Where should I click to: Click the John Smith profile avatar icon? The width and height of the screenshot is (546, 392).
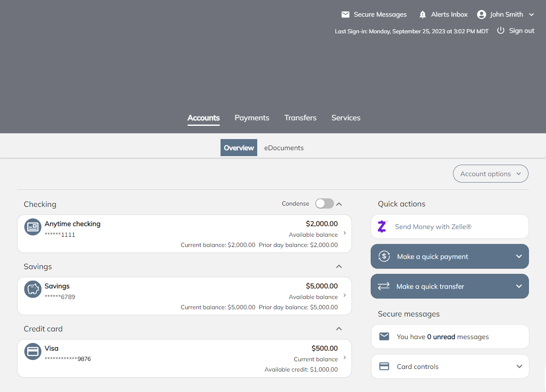coord(482,15)
